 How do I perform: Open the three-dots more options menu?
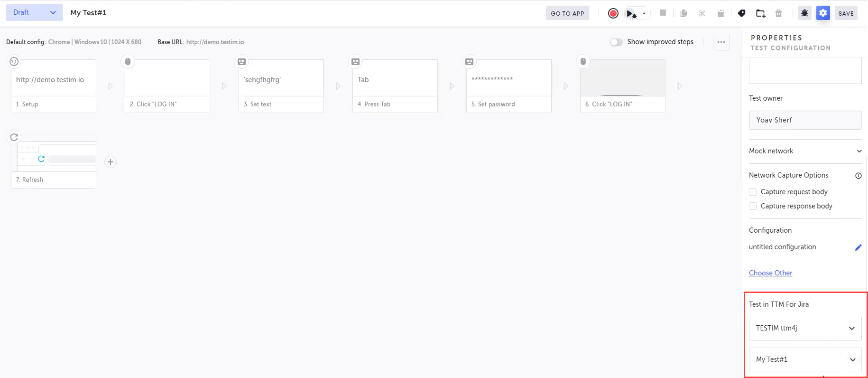[721, 42]
